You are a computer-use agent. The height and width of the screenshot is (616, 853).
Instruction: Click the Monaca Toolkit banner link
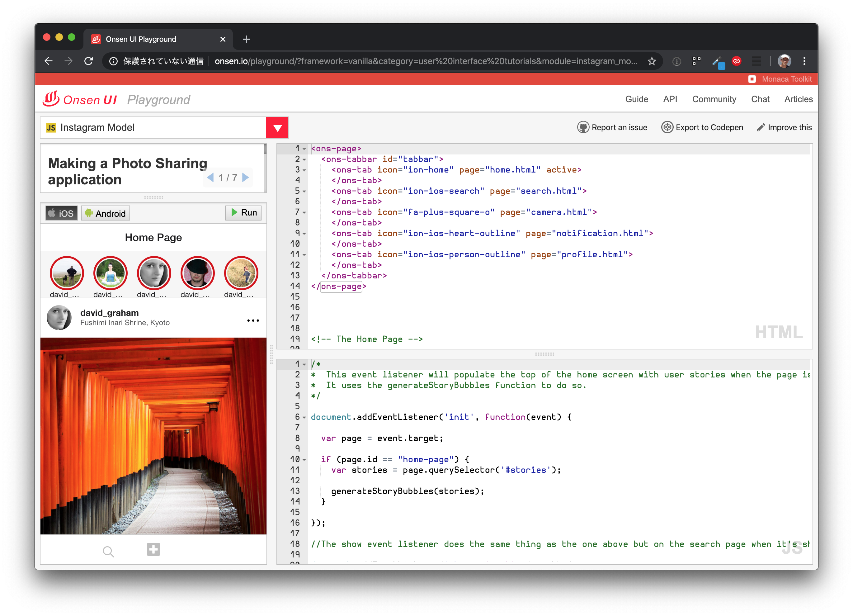pyautogui.click(x=780, y=79)
